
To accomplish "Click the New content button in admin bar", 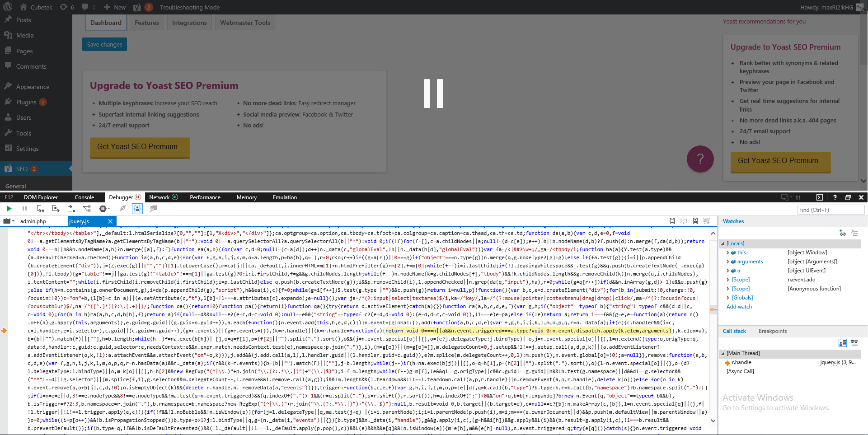I will click(115, 7).
